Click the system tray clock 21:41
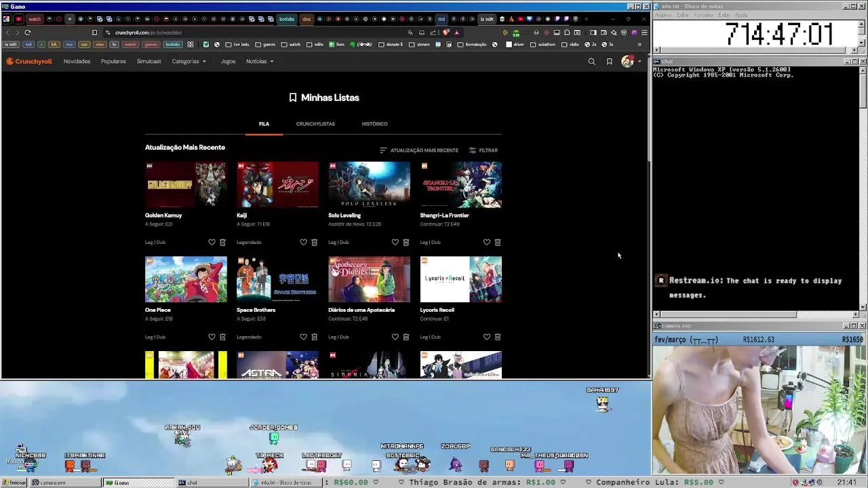Viewport: 868px width, 488px height. tap(846, 483)
